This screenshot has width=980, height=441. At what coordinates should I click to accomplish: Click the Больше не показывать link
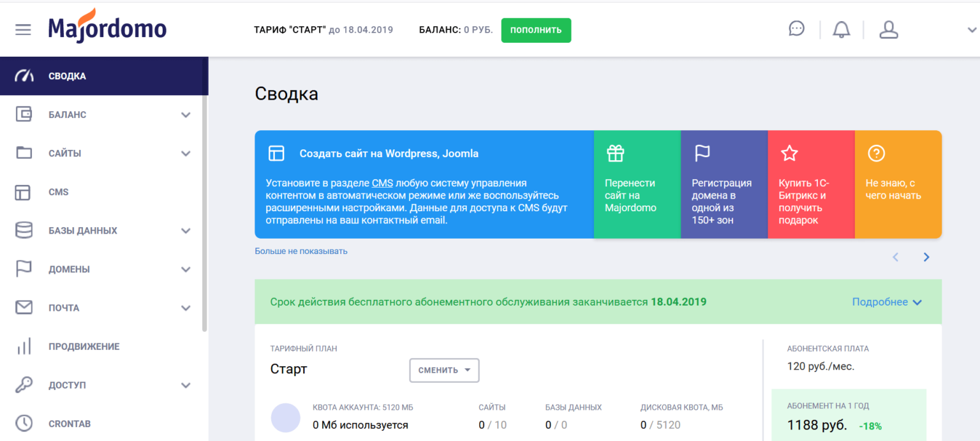(301, 251)
